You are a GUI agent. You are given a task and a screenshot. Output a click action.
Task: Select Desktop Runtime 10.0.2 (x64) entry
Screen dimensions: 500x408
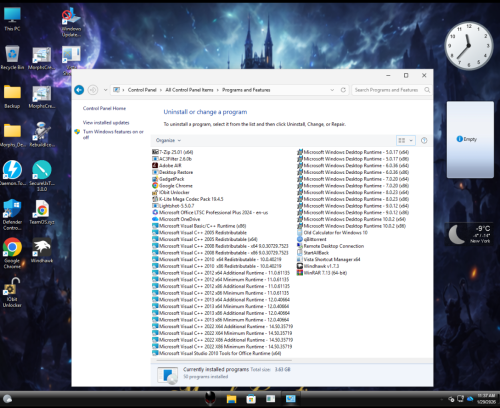351,219
